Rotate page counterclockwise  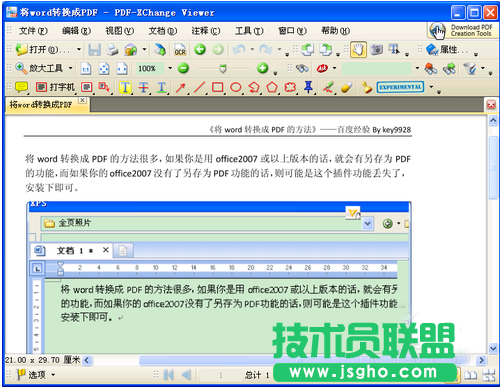[307, 50]
